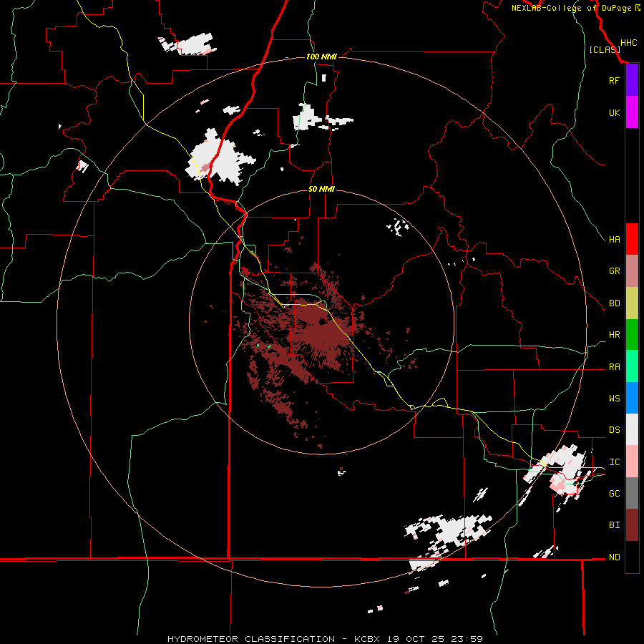Click the "HA" legend label
644x644 pixels.
click(614, 240)
